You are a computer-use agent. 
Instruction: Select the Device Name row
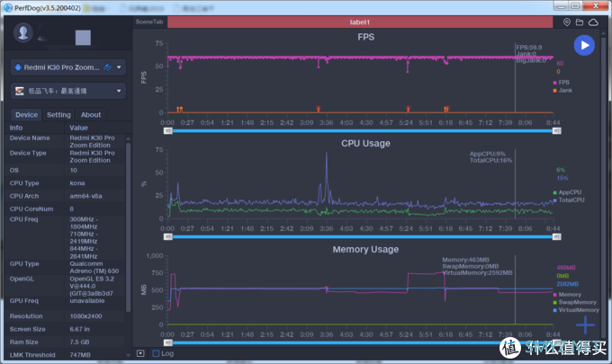(65, 141)
